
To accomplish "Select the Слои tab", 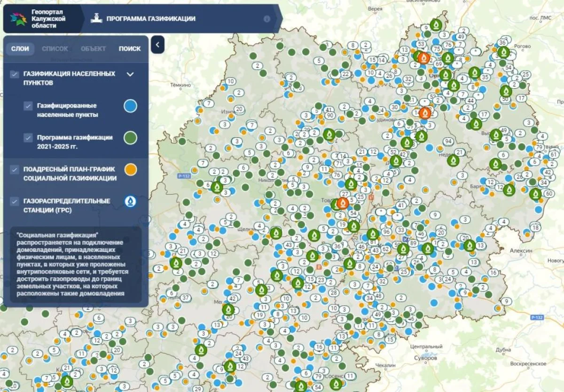I will click(x=20, y=48).
